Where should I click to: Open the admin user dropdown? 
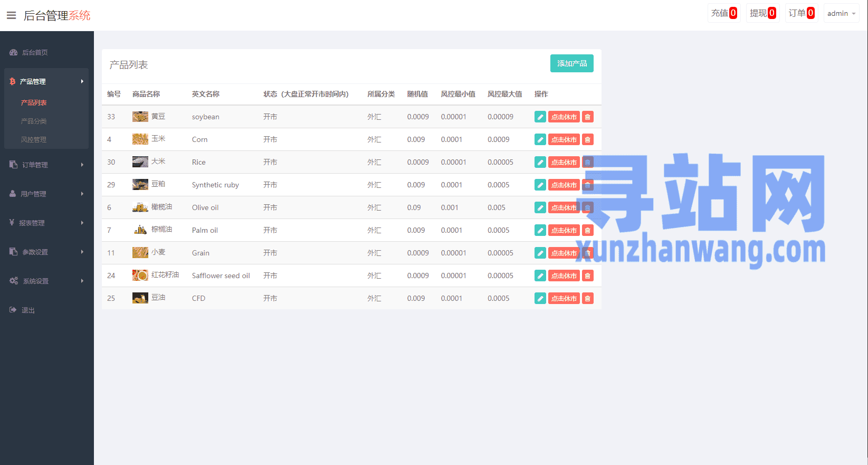click(841, 14)
